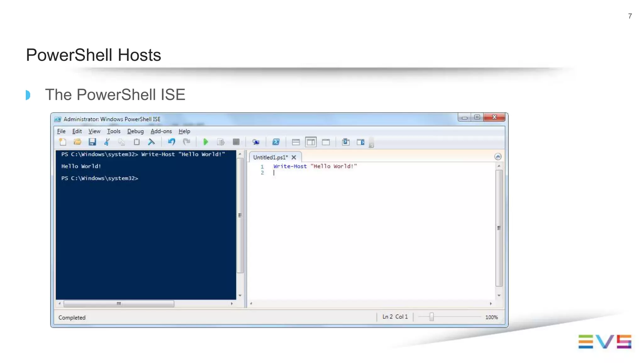Show script pane maximized layout
This screenshot has width=644, height=363.
tap(326, 142)
